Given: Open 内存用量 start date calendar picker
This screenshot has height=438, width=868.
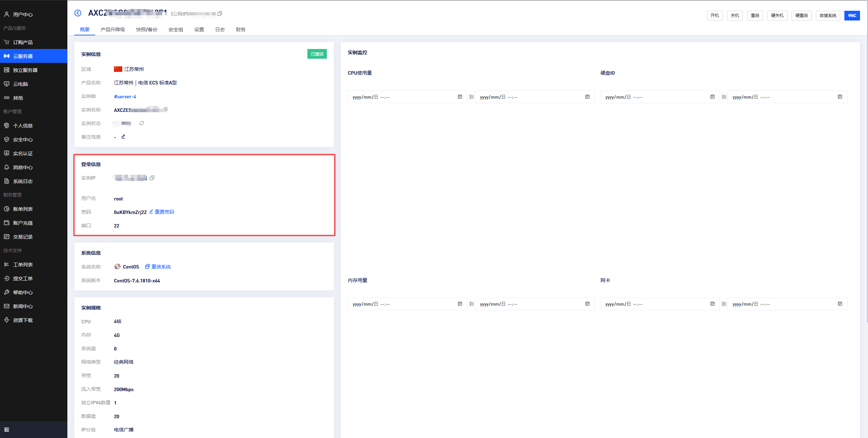Looking at the screenshot, I should click(460, 304).
